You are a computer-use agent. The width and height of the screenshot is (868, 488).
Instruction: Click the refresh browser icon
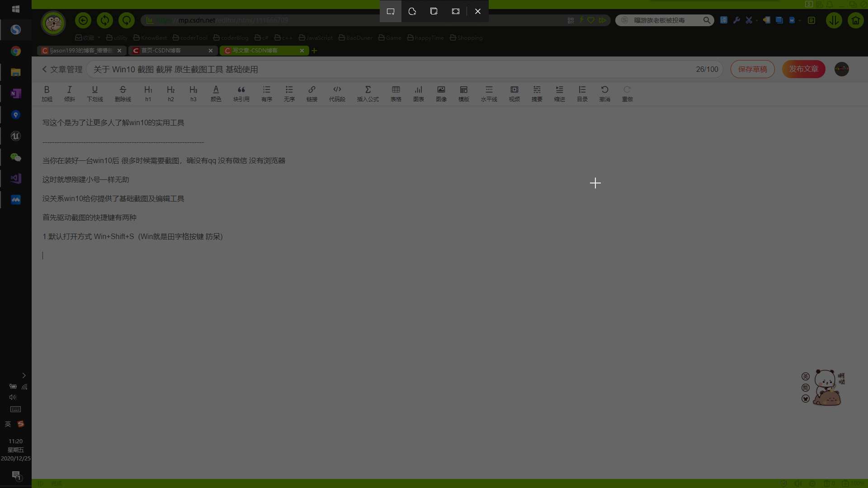click(x=104, y=20)
